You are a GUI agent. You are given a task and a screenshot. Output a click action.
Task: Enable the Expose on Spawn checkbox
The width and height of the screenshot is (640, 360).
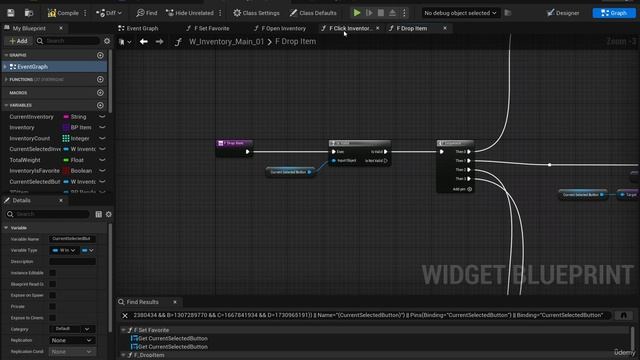tap(53, 295)
